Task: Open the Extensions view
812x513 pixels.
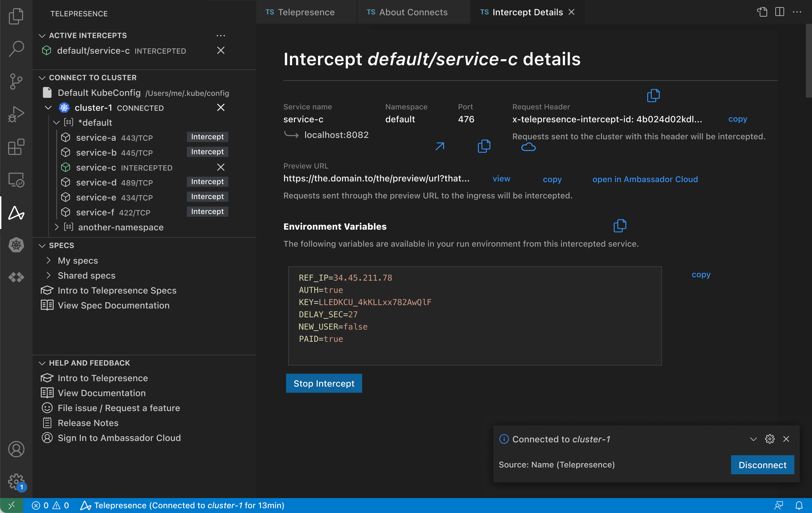Action: pyautogui.click(x=16, y=147)
